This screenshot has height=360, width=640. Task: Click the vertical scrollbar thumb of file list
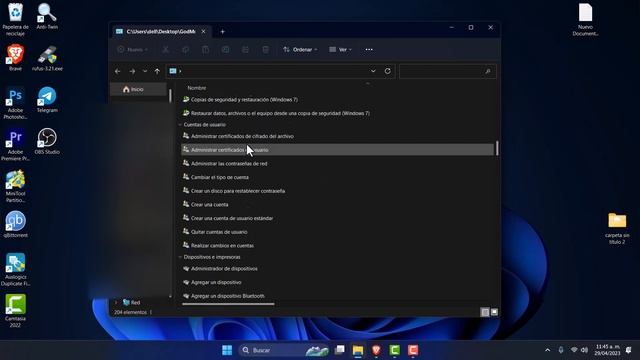[497, 148]
